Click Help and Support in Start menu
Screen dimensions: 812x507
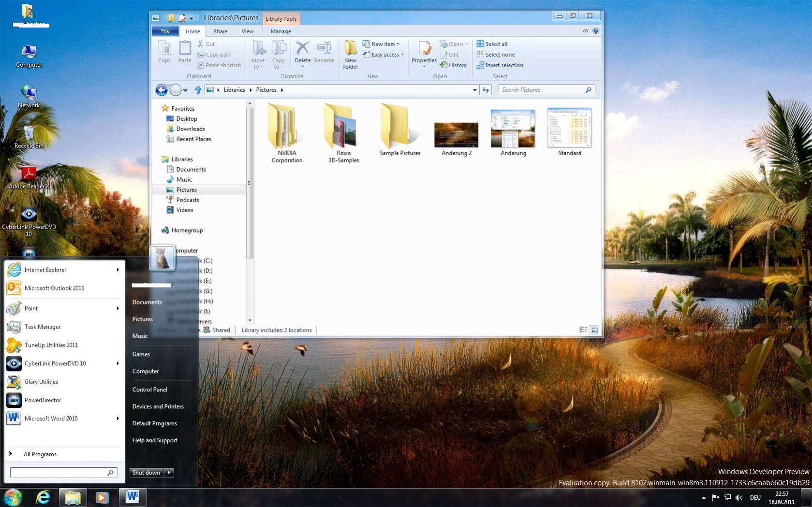(155, 440)
